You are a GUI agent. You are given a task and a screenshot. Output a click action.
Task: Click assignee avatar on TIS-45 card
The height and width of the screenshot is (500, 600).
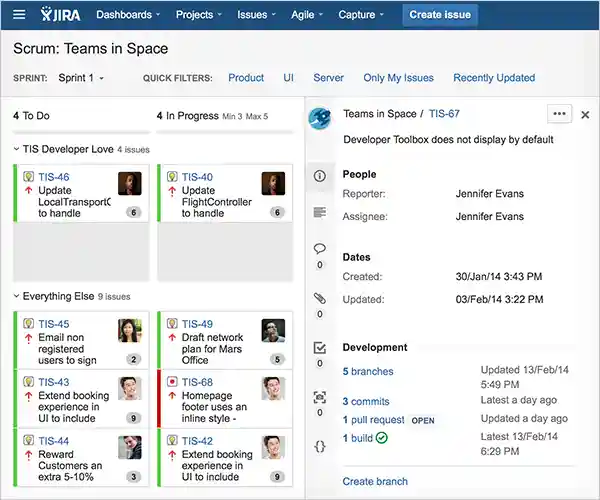tap(130, 330)
